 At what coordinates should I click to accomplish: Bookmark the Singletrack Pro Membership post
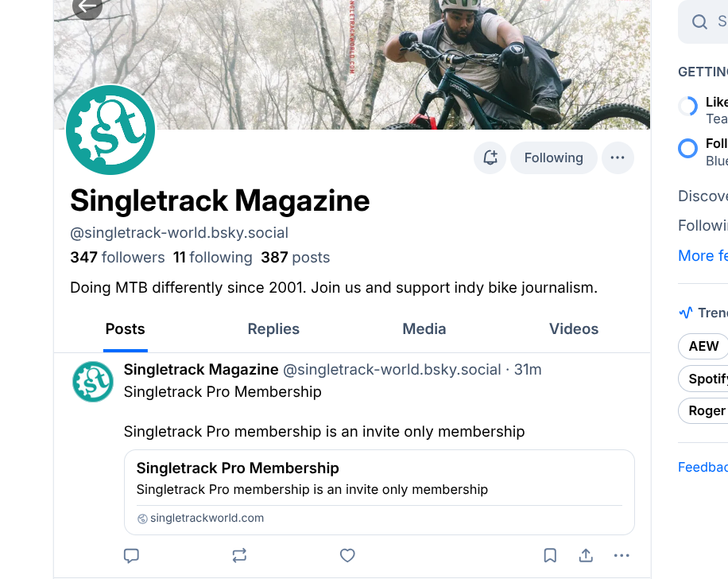click(550, 556)
